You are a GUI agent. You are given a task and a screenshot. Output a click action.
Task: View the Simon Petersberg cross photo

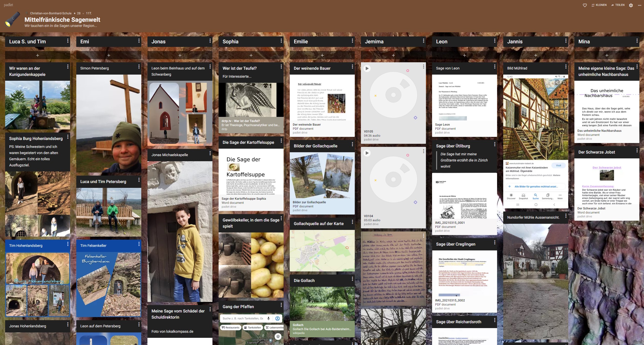pyautogui.click(x=109, y=123)
